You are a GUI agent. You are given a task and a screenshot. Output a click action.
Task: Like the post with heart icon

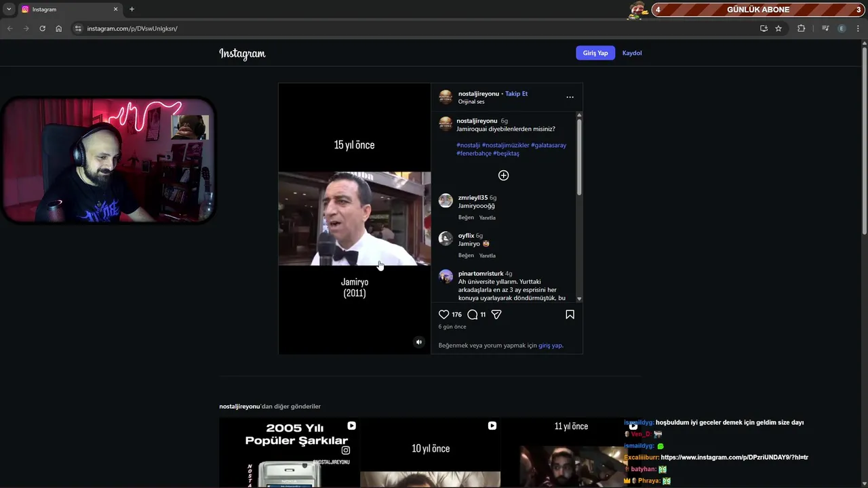443,314
